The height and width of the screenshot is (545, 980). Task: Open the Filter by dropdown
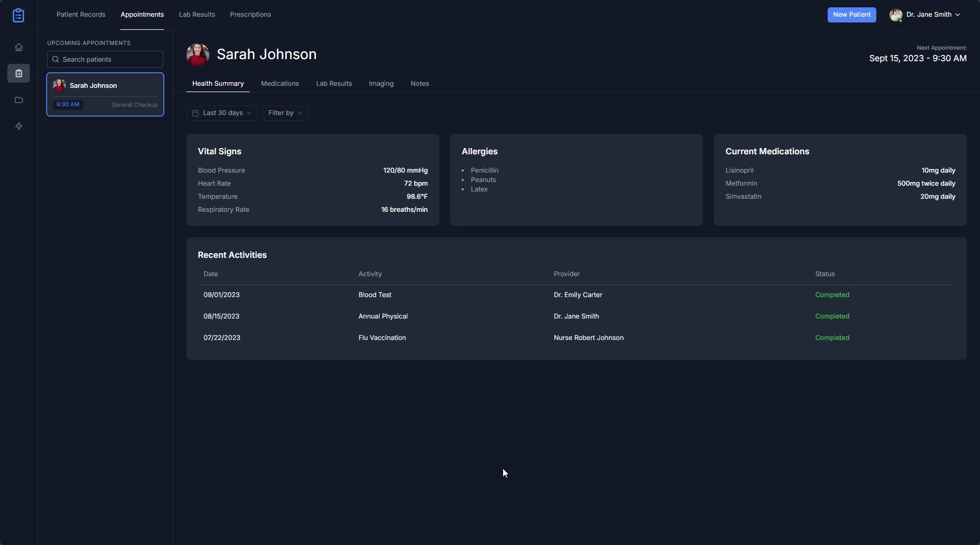(285, 113)
